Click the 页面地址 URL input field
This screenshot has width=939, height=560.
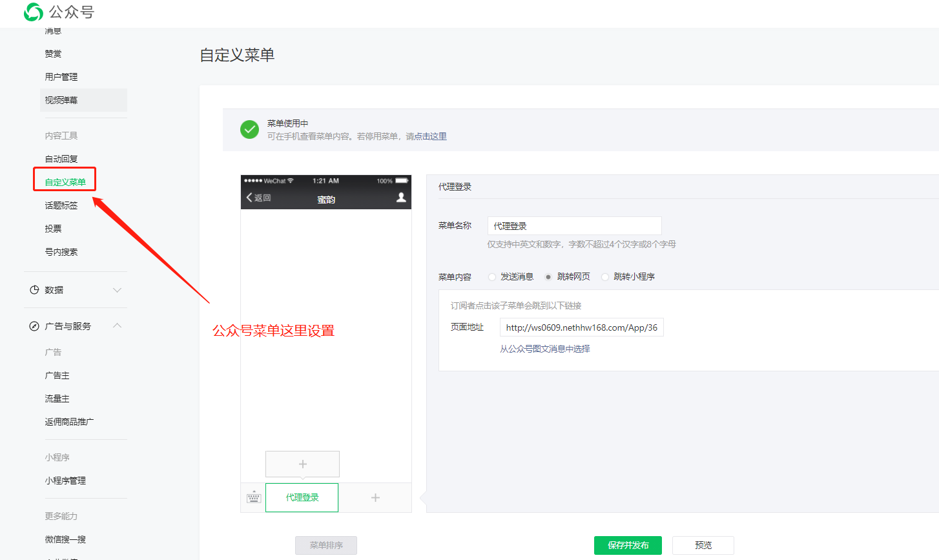tap(582, 327)
